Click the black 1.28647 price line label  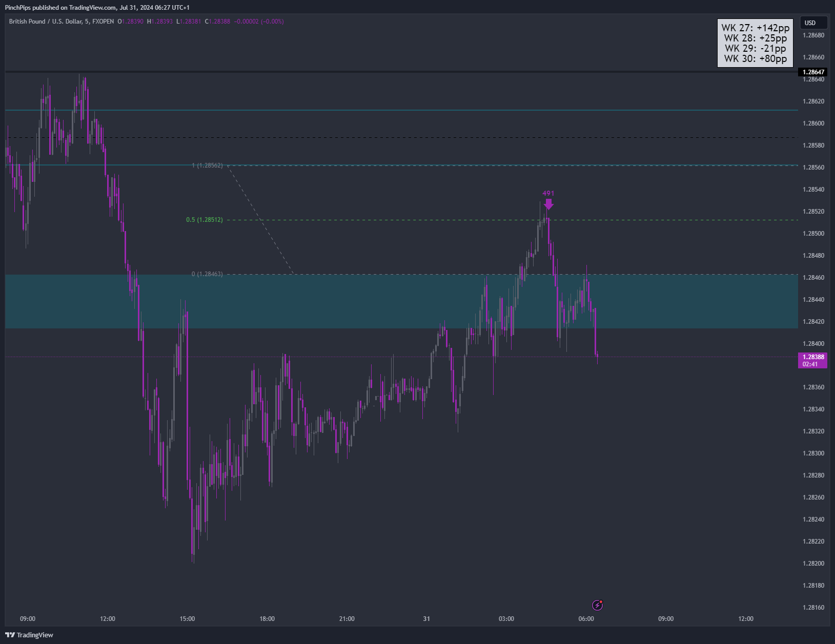pyautogui.click(x=813, y=72)
